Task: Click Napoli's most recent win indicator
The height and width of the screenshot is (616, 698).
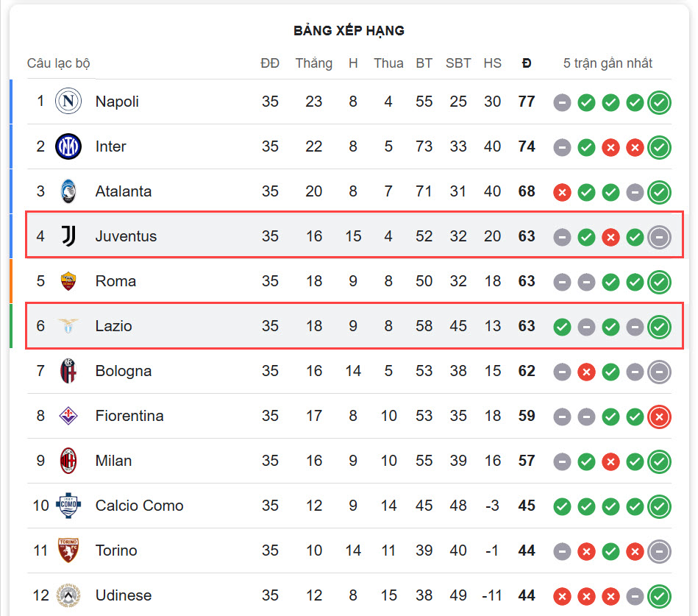Action: (659, 102)
